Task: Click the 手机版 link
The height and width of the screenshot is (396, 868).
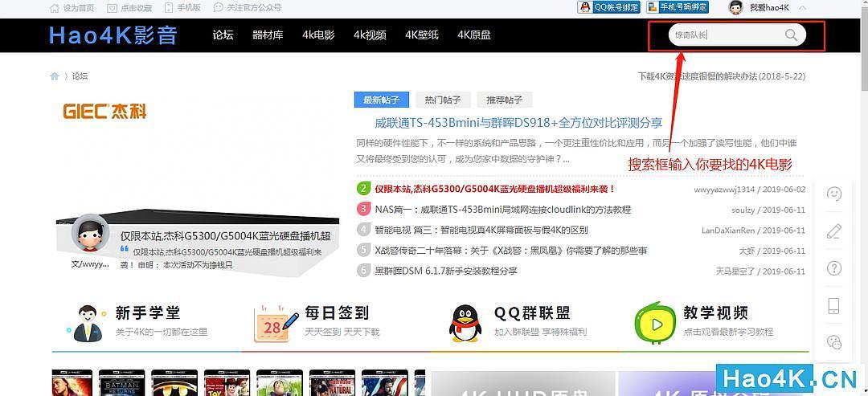Action: pyautogui.click(x=183, y=8)
